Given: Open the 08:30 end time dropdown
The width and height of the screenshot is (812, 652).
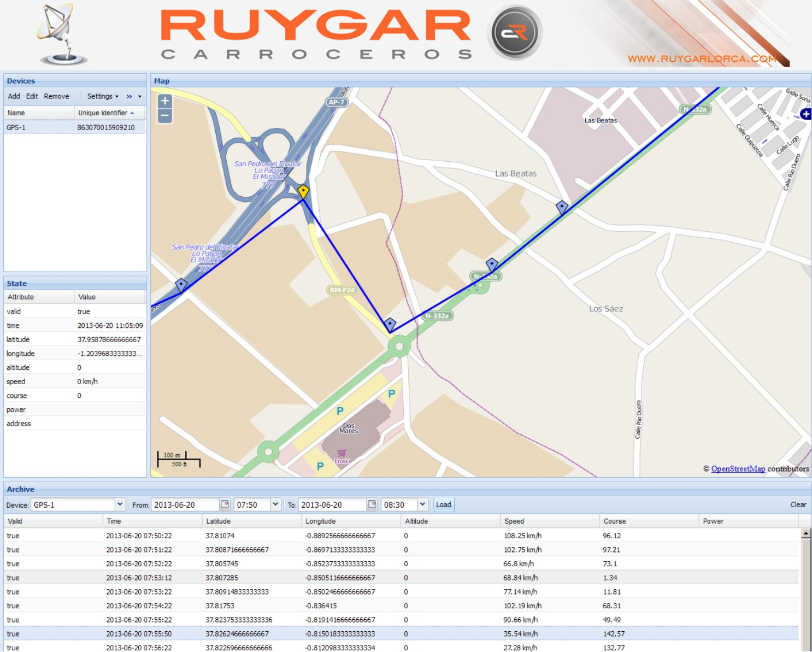Looking at the screenshot, I should 422,504.
